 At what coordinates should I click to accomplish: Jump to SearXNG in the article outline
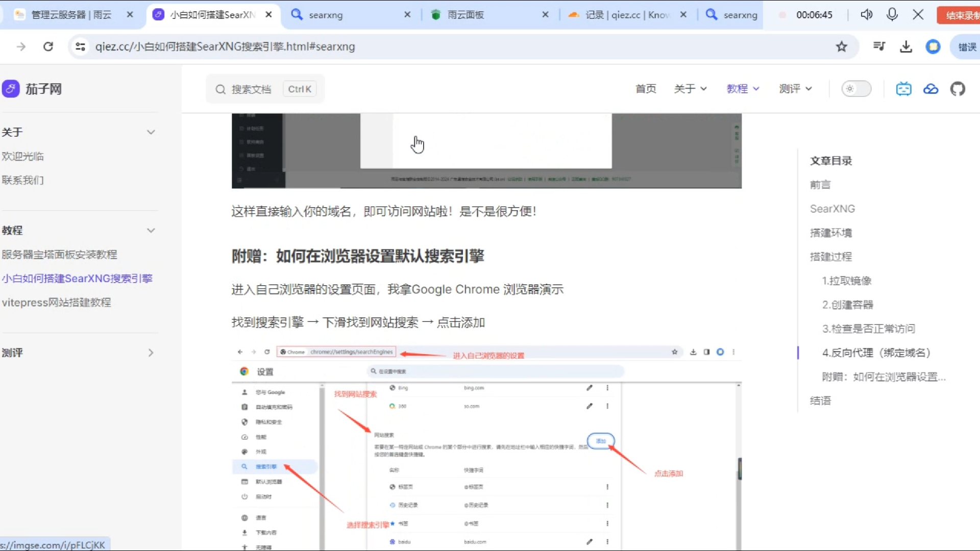(832, 209)
